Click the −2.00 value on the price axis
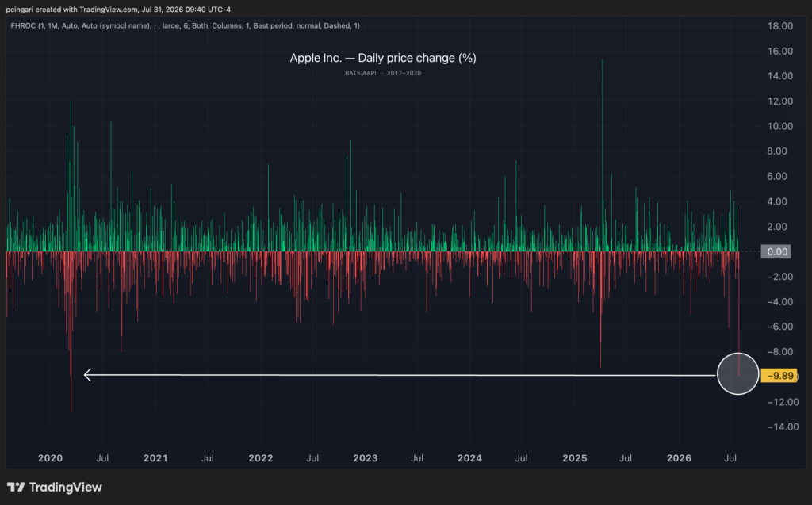Viewport: 812px width, 505px height. [x=780, y=277]
